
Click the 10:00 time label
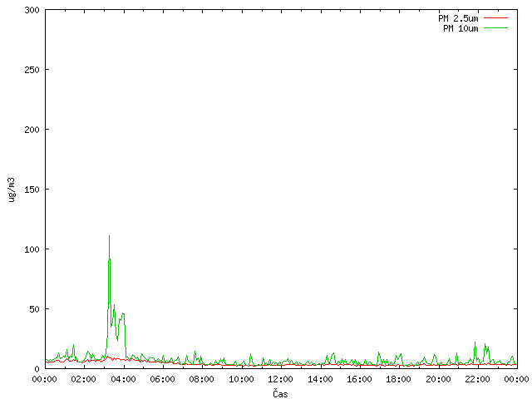(x=241, y=379)
